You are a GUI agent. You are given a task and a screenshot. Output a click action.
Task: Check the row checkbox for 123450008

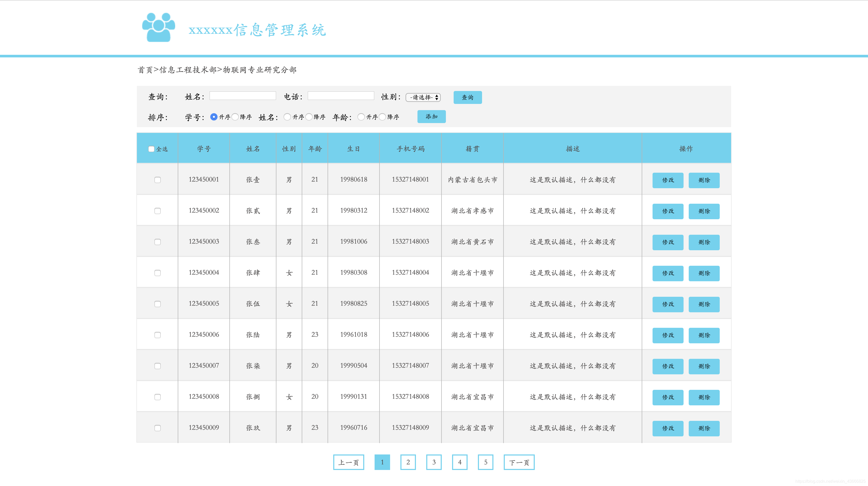157,397
